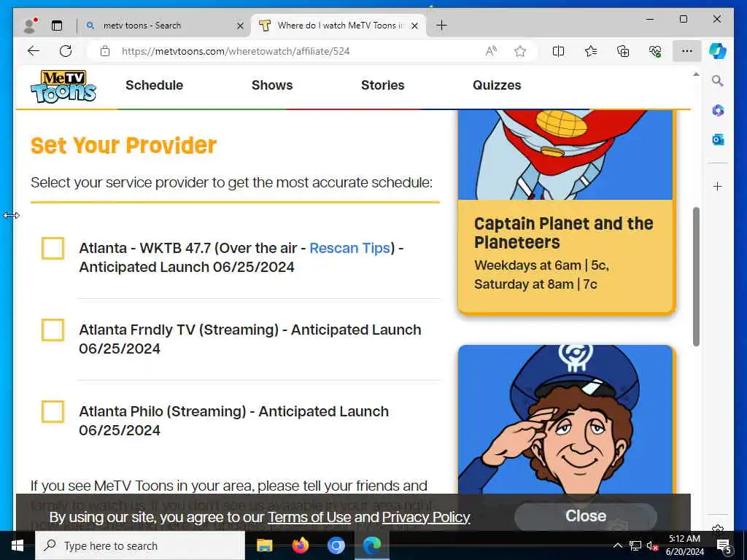Open the Windows Start menu

(18, 545)
